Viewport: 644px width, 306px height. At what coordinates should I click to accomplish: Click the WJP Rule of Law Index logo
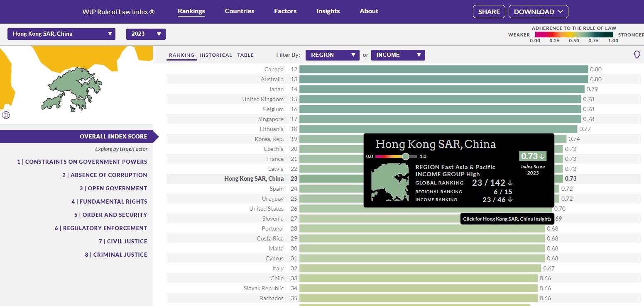[118, 11]
